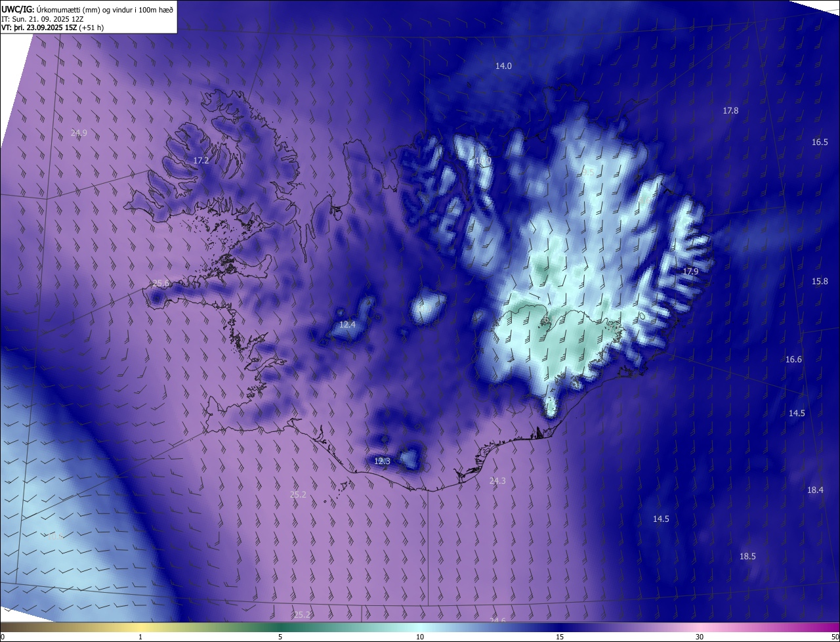Click the 12.4 value label

click(x=347, y=325)
